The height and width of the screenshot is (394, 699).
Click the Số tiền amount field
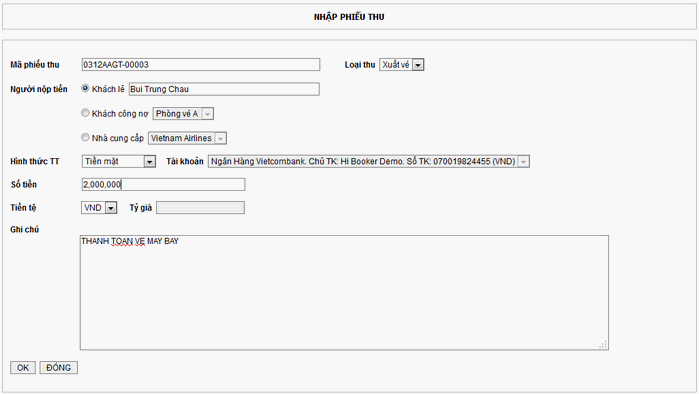coord(164,185)
